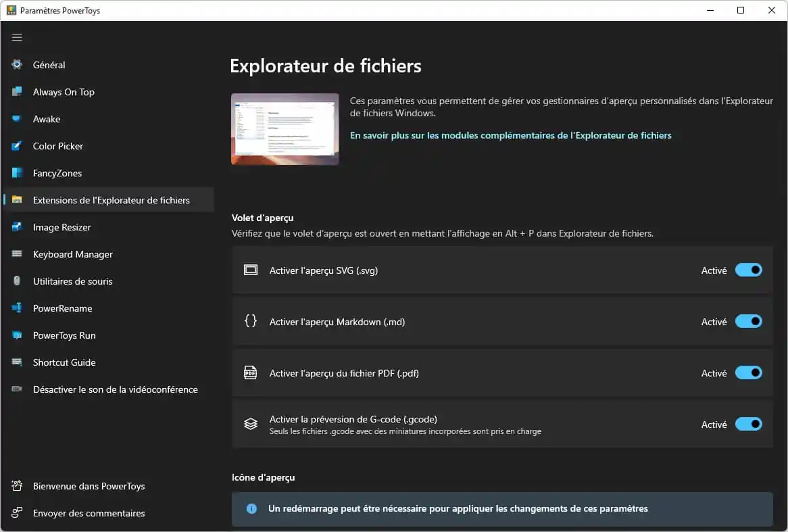Go to Shortcut Guide page
Image resolution: width=788 pixels, height=532 pixels.
coord(109,362)
